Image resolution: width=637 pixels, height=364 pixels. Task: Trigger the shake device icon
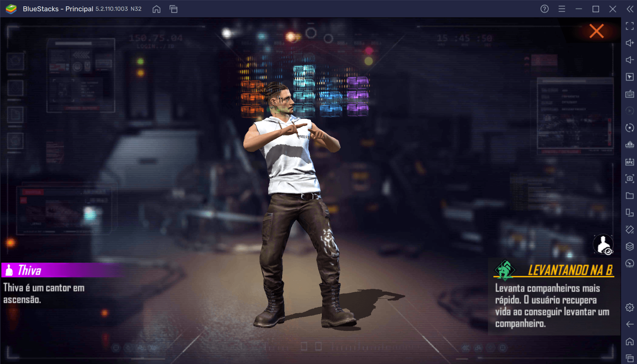(630, 230)
